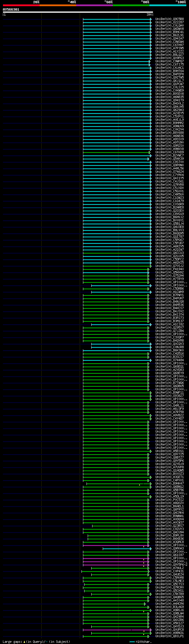The image size is (189, 644).
Task: Select label UniRef100_Q9M0A3
Action: (x=170, y=548)
